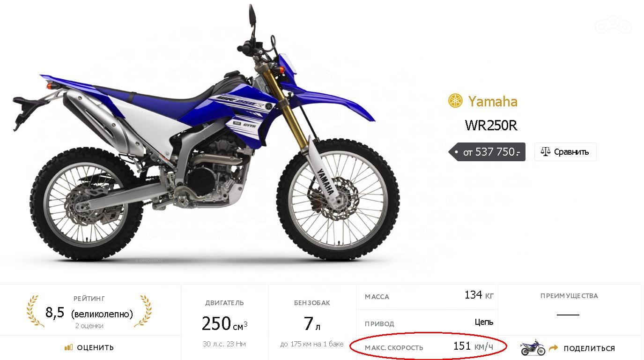Viewport: 644px width, 360px height.
Task: Click ПОДЕЛИТЬСЯ share button
Action: (x=589, y=348)
